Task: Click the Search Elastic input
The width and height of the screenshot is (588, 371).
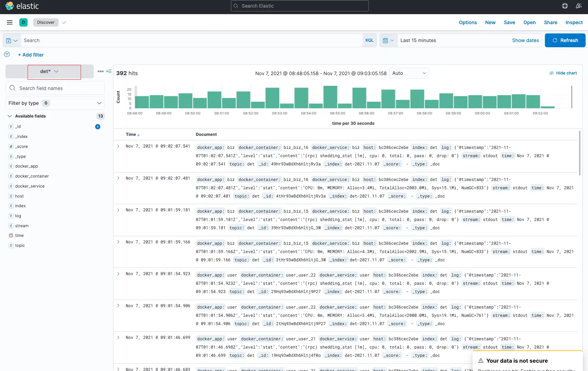Action: point(300,6)
